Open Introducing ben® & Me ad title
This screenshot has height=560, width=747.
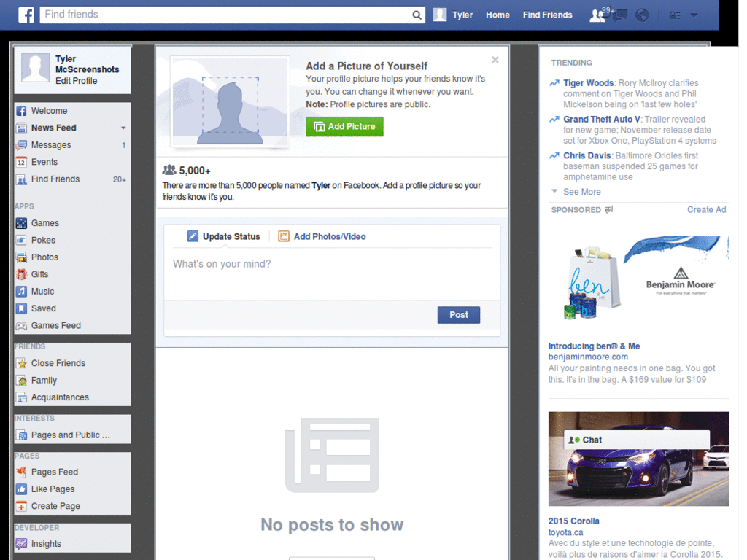click(x=594, y=346)
